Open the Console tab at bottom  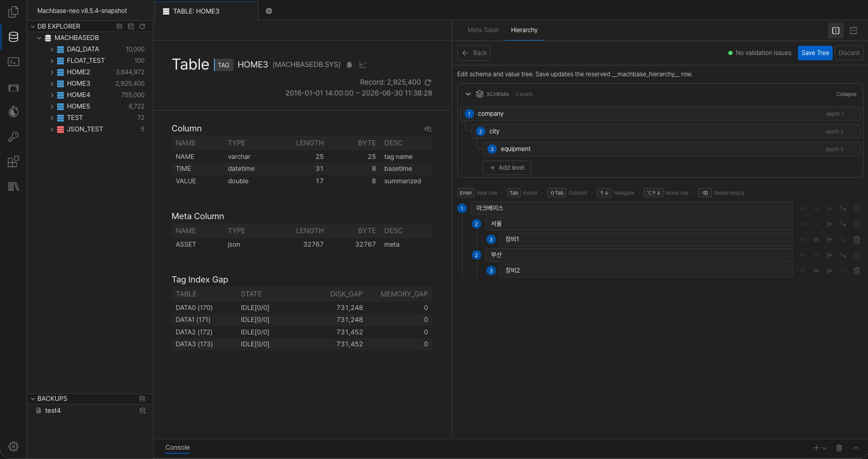click(x=178, y=448)
